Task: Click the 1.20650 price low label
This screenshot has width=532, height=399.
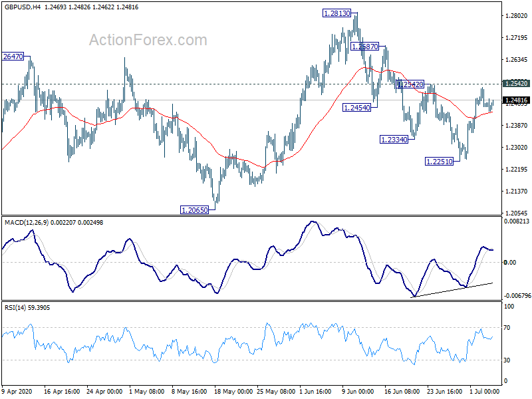Action: coord(194,210)
